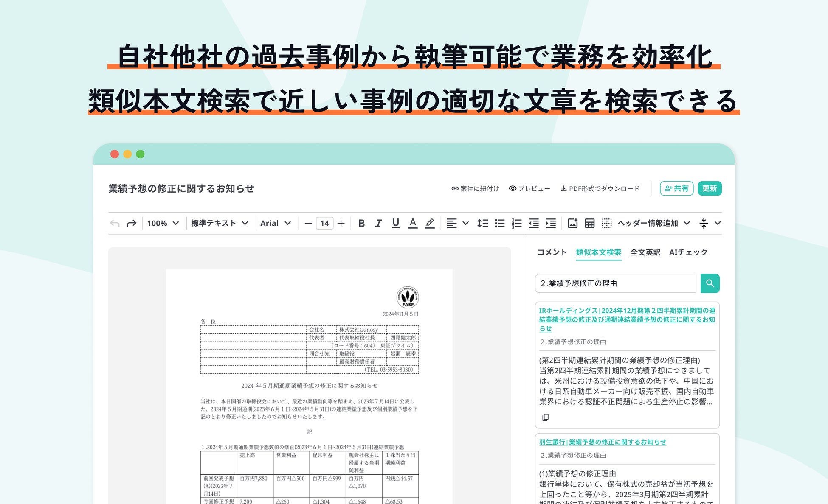Insert a numbered list
Image resolution: width=828 pixels, height=504 pixels.
(517, 223)
